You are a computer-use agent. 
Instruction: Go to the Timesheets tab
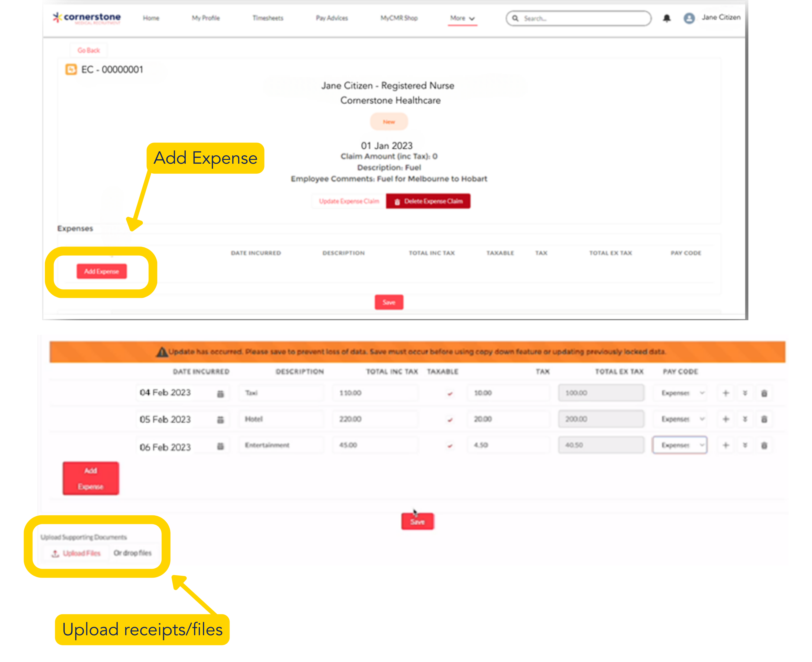pos(268,18)
